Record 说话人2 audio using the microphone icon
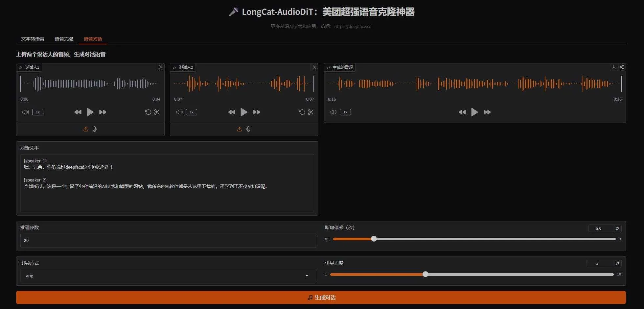The image size is (644, 309). (x=248, y=129)
